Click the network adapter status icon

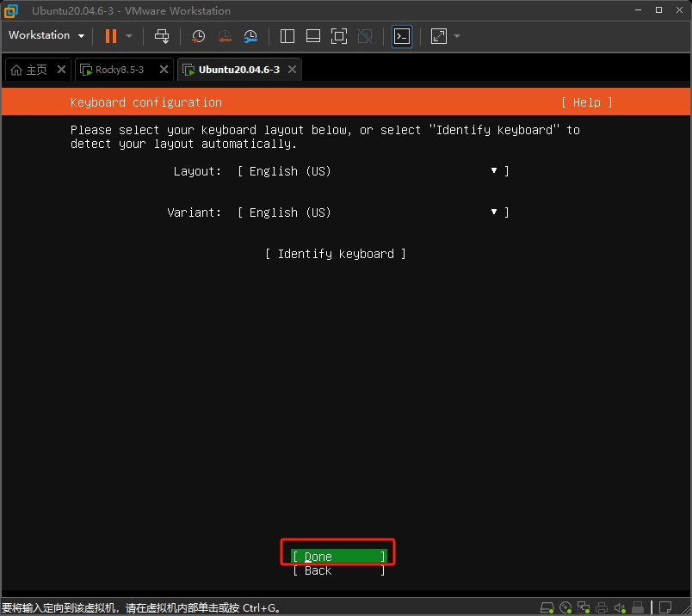click(x=584, y=608)
